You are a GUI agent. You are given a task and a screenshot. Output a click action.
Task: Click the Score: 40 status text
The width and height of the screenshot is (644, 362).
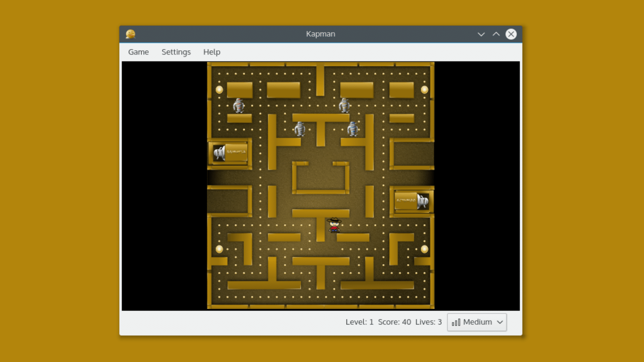point(394,322)
